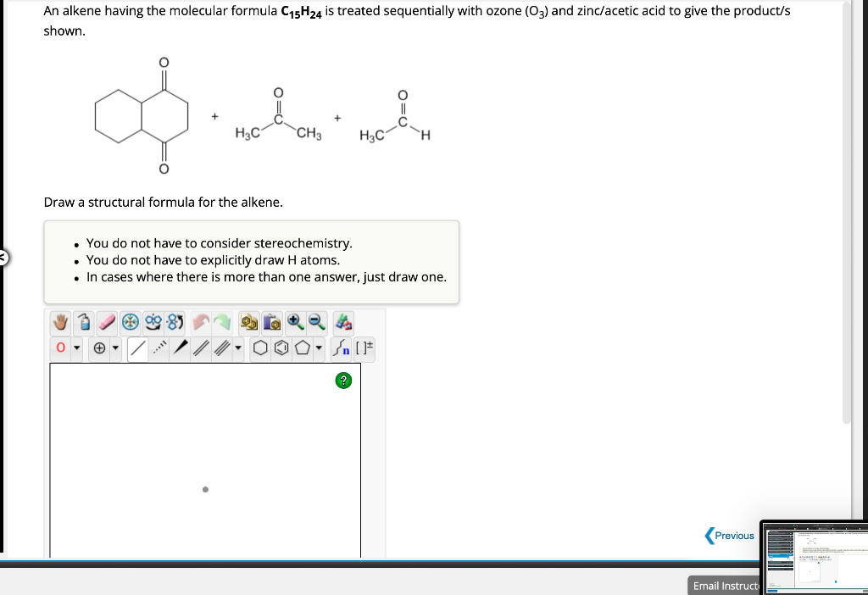
Task: Click the Email Instructor button
Action: pyautogui.click(x=725, y=586)
